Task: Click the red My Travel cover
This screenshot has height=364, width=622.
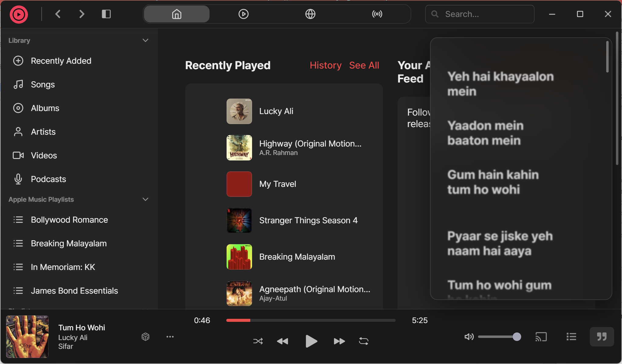Action: click(x=239, y=184)
